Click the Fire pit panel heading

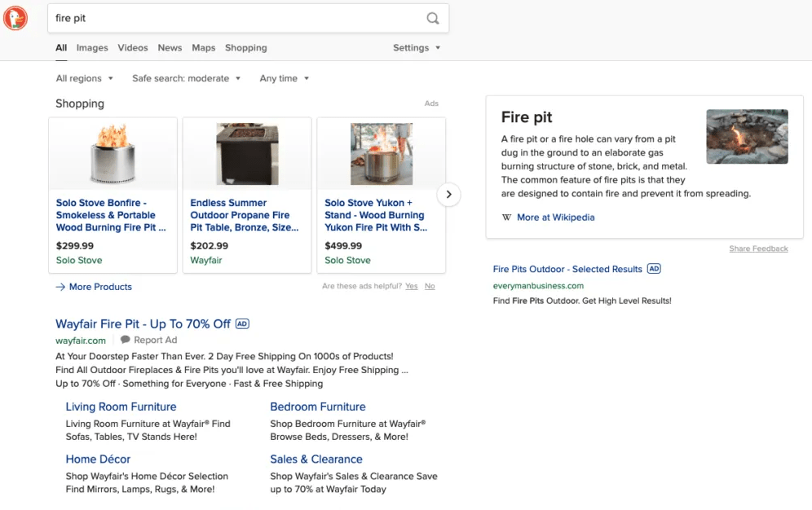coord(527,117)
